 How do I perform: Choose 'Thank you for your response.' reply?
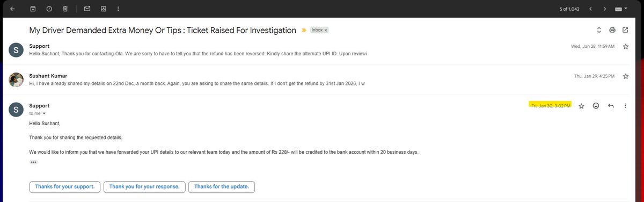[x=144, y=186]
